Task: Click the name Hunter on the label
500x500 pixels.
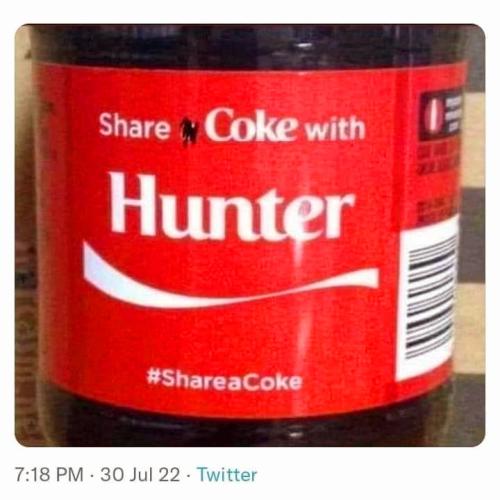Action: point(232,205)
